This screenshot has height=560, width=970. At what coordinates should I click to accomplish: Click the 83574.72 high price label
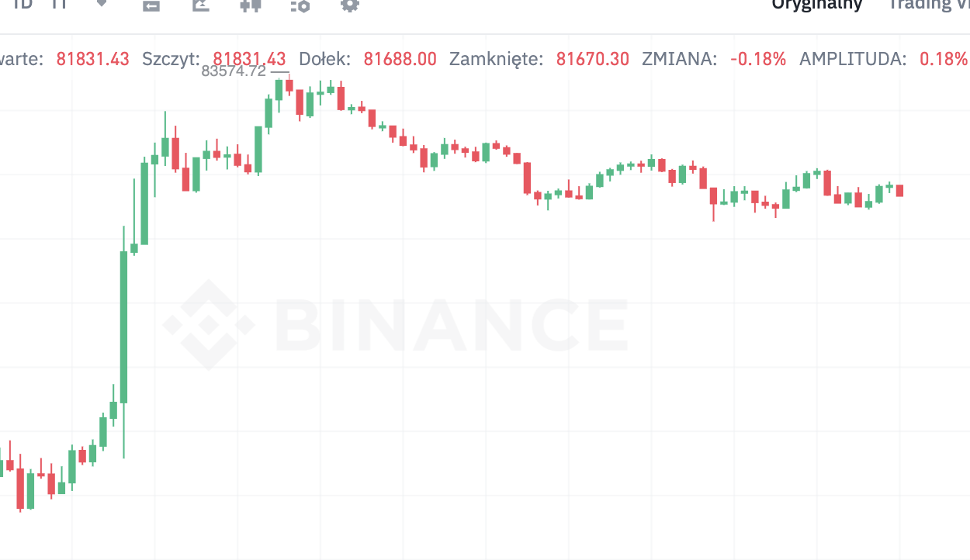click(x=234, y=71)
